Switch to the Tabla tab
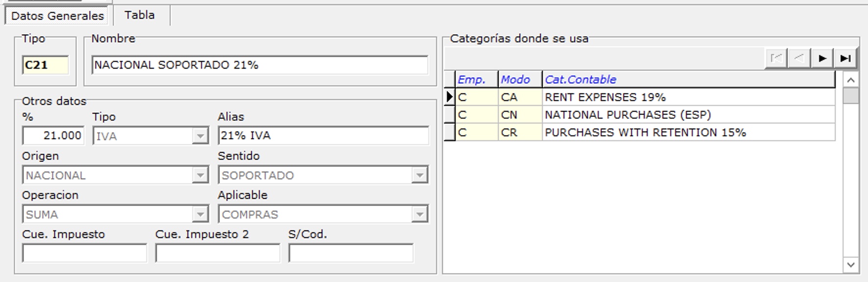868x282 pixels. coord(140,15)
